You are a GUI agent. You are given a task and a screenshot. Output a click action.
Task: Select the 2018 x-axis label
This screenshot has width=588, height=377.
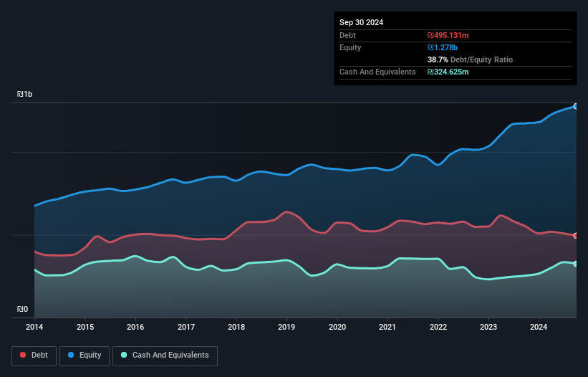[x=236, y=327]
